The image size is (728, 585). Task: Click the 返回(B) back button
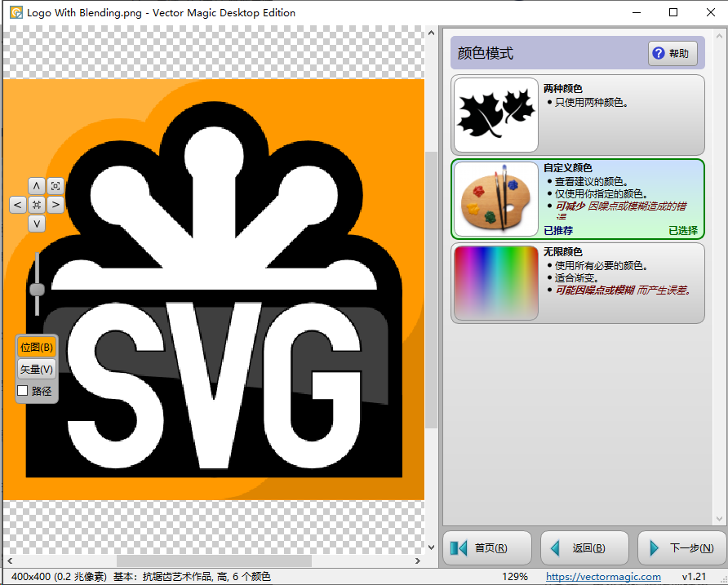pyautogui.click(x=584, y=547)
